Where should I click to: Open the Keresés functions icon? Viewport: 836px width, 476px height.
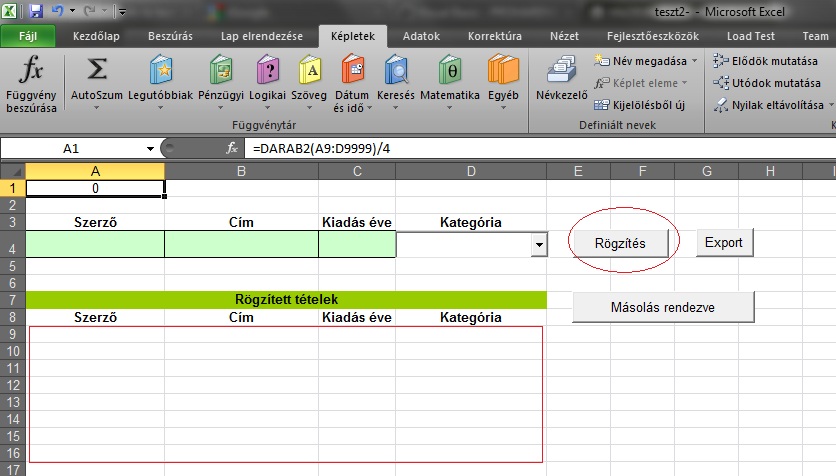point(396,70)
